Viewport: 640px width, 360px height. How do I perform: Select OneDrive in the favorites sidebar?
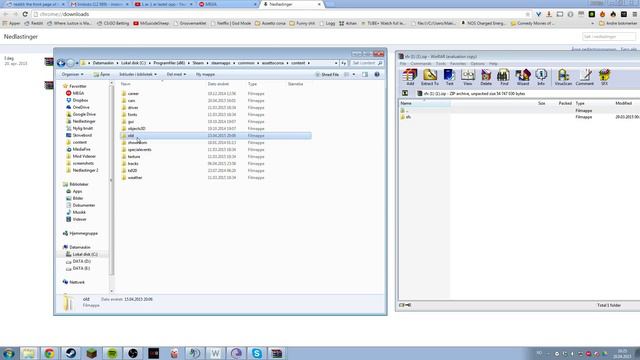click(x=78, y=107)
